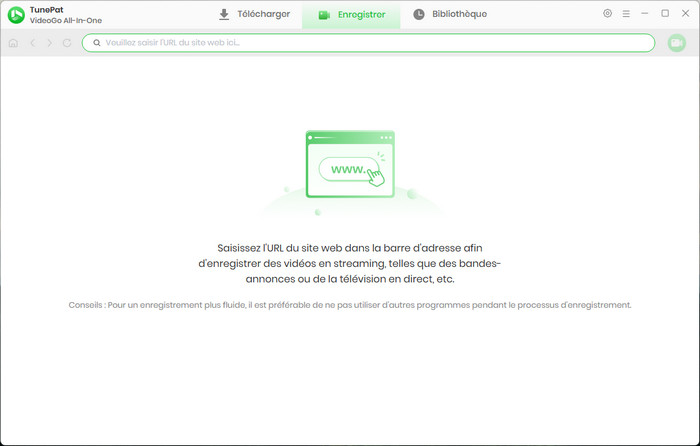Open the Enregistrer tab
This screenshot has width=700, height=446.
point(351,15)
